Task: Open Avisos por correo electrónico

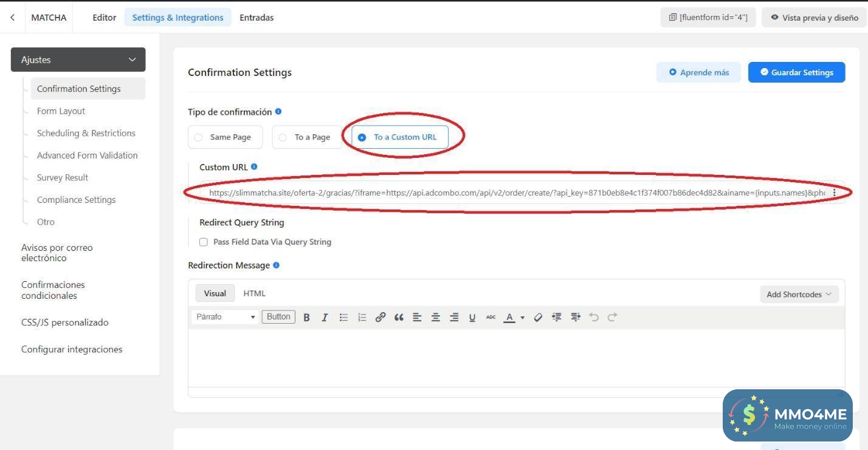Action: (x=57, y=253)
